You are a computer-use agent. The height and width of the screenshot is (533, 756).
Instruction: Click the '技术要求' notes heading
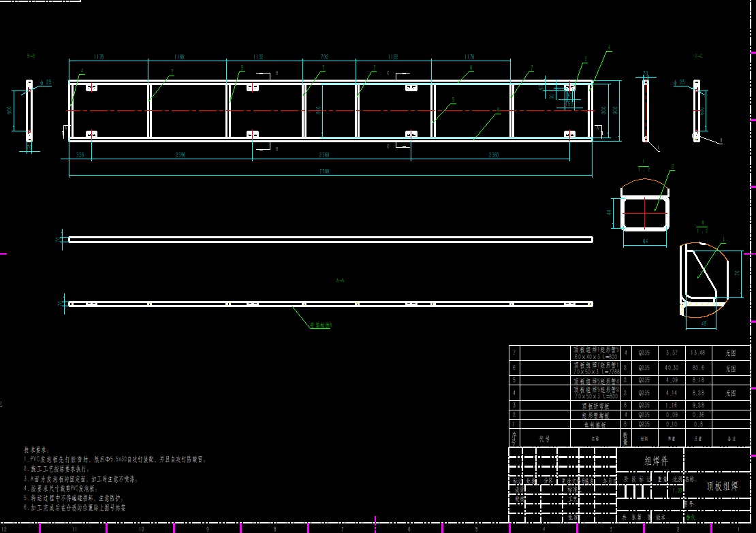(37, 450)
